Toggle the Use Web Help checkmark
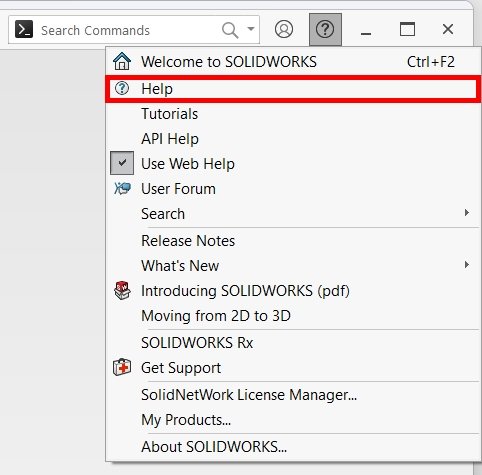The image size is (482, 475). click(x=122, y=163)
